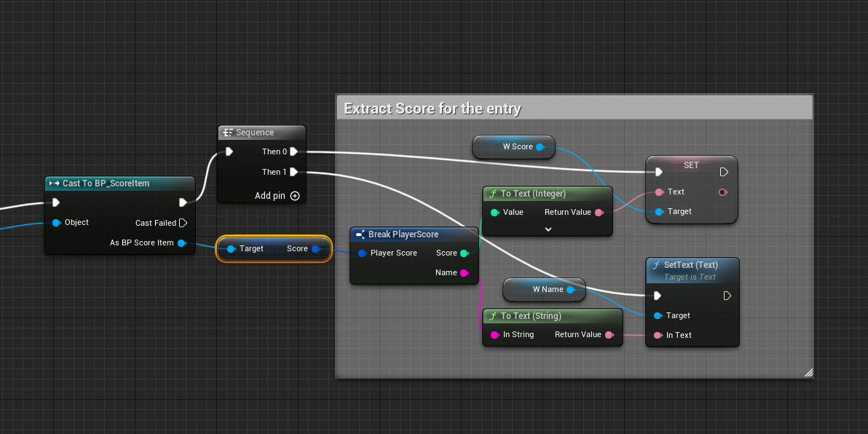The width and height of the screenshot is (868, 434).
Task: Click the Then 1 execution output pin
Action: click(x=293, y=173)
